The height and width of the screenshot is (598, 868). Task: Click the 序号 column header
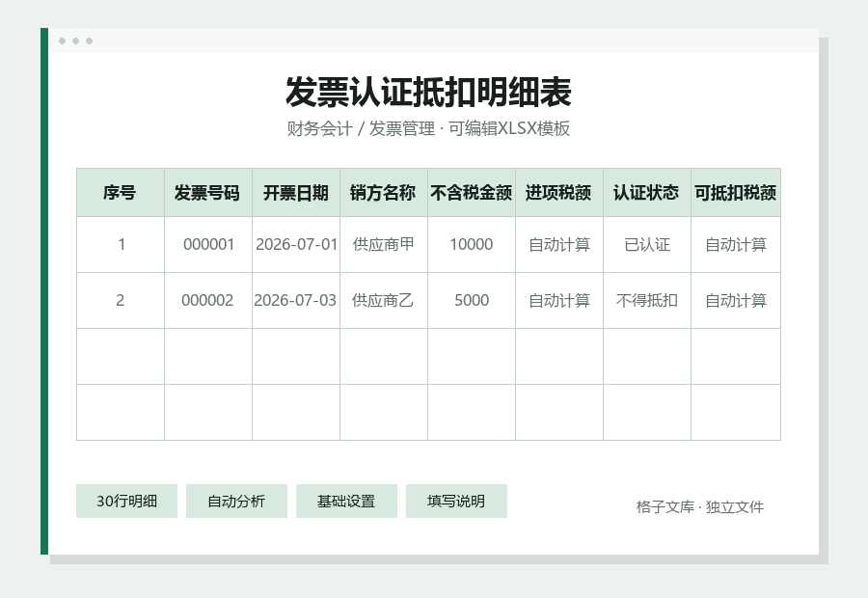coord(121,193)
